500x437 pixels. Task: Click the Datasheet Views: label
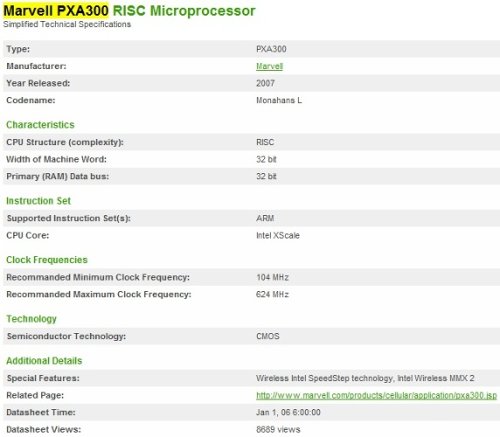click(44, 429)
